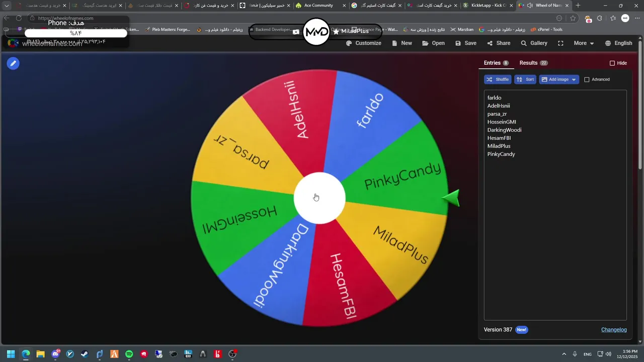The image size is (644, 362).
Task: Open Pleb Masters: Forge bookmark
Action: point(167,30)
